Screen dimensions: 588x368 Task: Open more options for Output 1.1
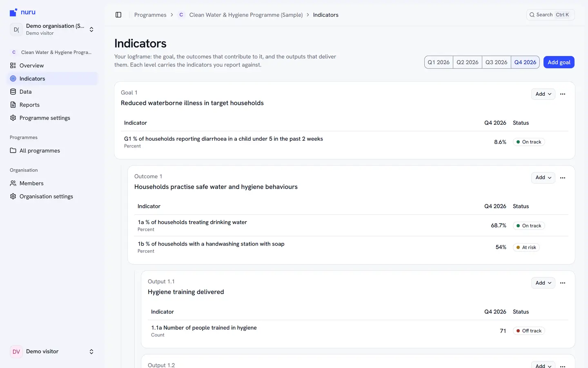[x=563, y=283]
